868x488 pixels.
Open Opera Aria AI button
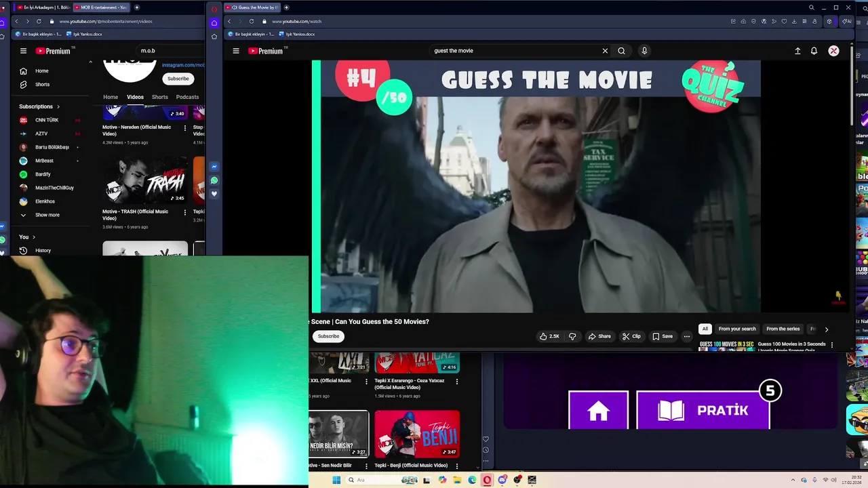(x=846, y=21)
